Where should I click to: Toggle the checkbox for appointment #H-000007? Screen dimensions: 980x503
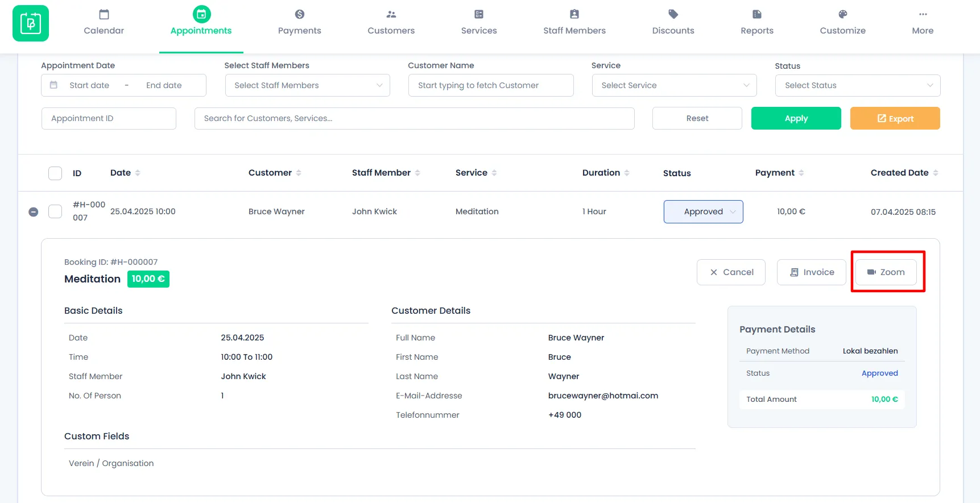[55, 211]
